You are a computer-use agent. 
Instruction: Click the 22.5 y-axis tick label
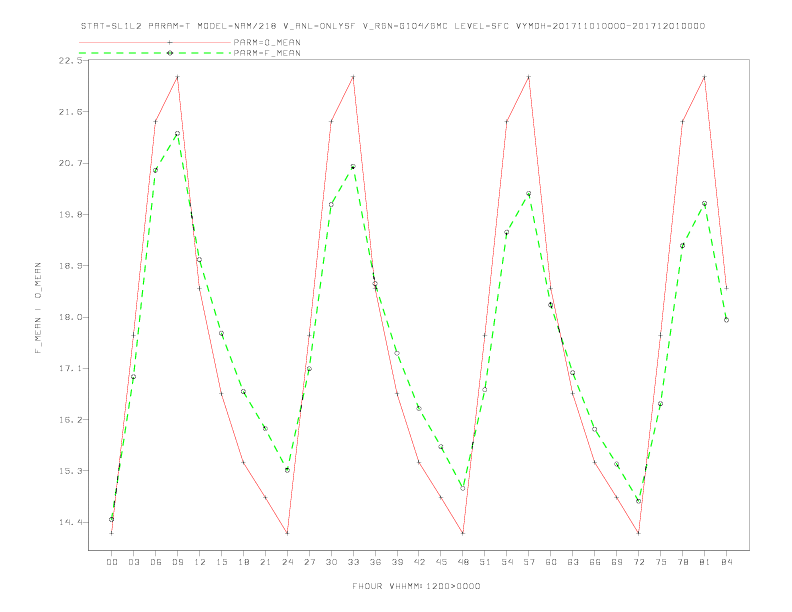pyautogui.click(x=70, y=61)
